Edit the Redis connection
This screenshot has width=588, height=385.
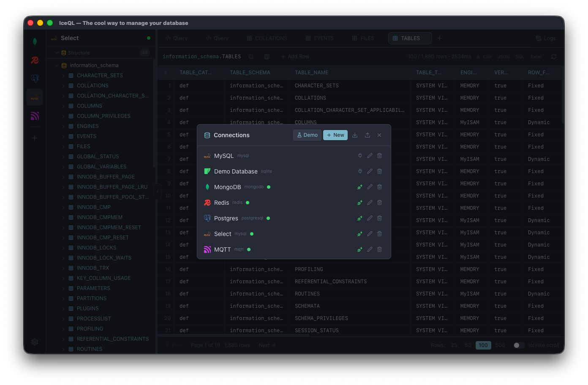(x=370, y=203)
